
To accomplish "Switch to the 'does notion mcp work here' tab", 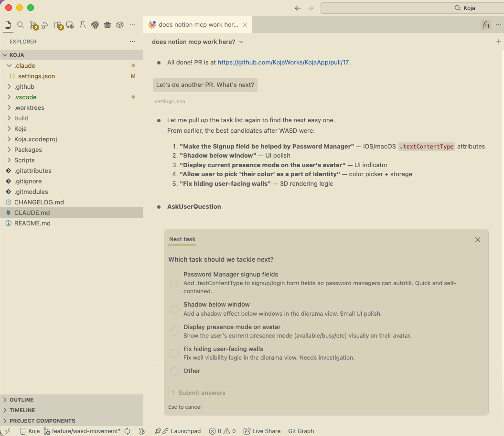I will (197, 25).
